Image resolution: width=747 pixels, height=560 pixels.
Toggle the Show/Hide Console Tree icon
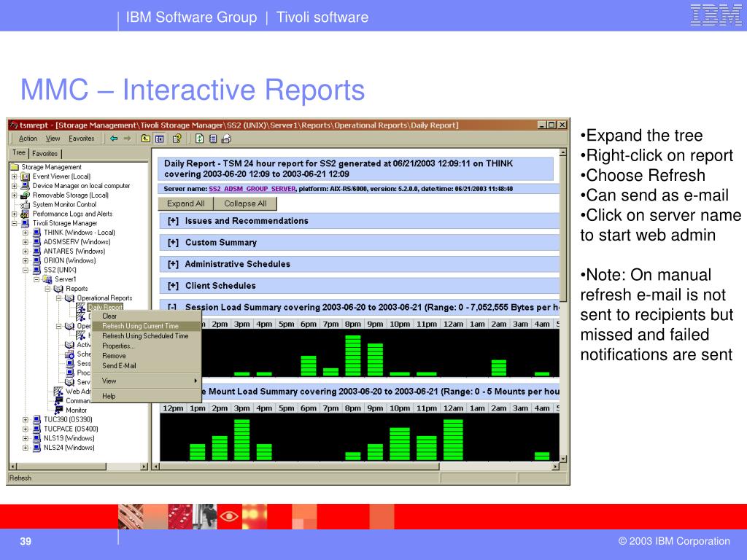click(160, 139)
